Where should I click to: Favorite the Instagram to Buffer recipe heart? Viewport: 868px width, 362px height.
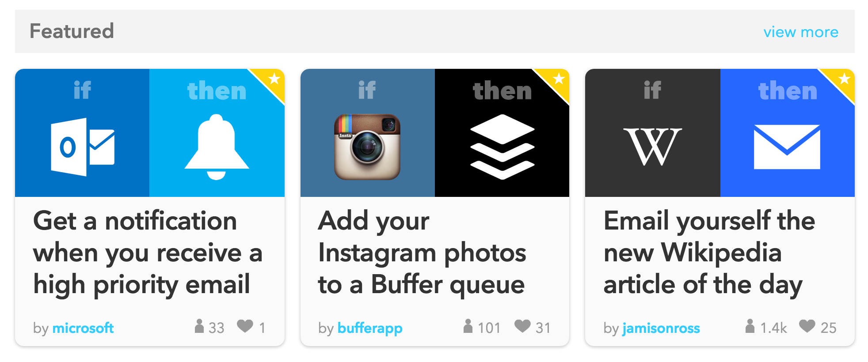[522, 326]
